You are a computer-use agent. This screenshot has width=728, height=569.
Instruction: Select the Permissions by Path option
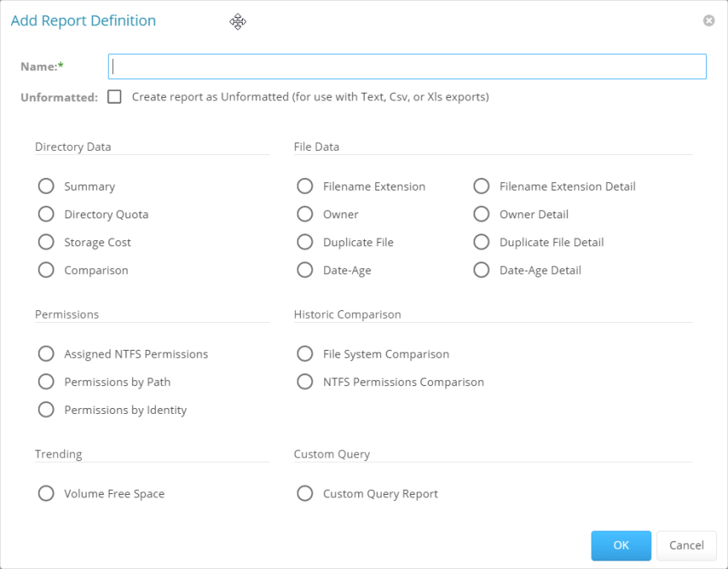click(x=46, y=381)
